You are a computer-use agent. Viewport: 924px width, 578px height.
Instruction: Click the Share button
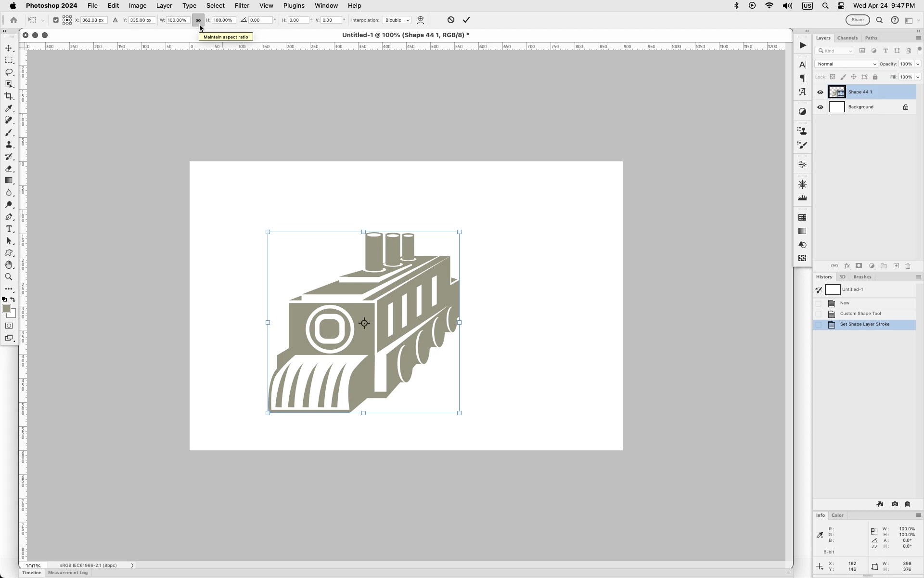(x=858, y=20)
